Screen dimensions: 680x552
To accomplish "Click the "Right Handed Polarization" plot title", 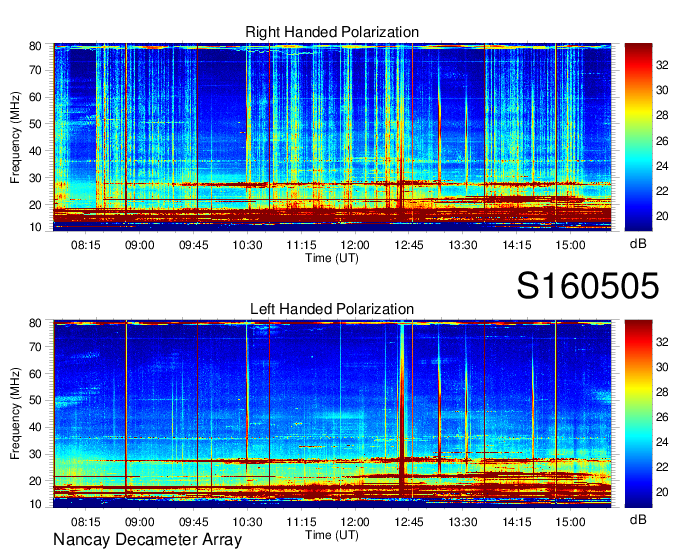I will point(332,32).
